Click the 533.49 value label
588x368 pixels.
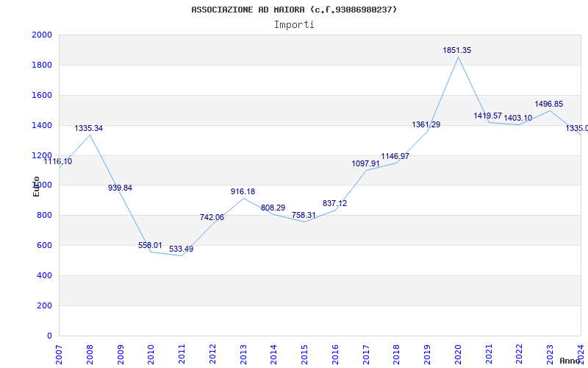tap(181, 249)
